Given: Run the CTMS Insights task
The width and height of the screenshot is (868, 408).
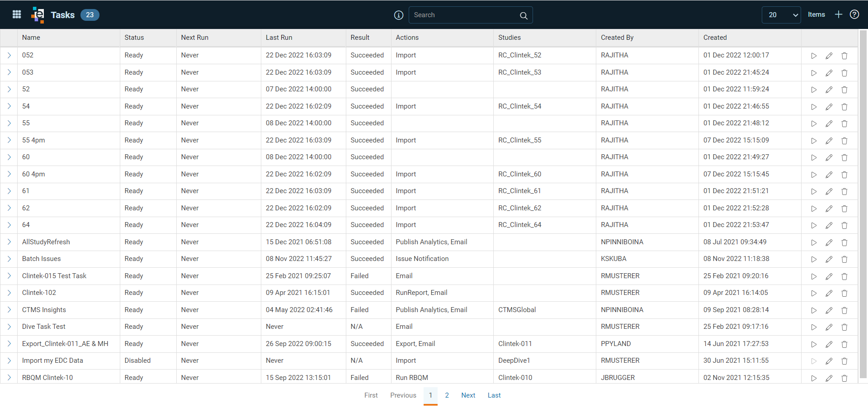Looking at the screenshot, I should [x=814, y=310].
